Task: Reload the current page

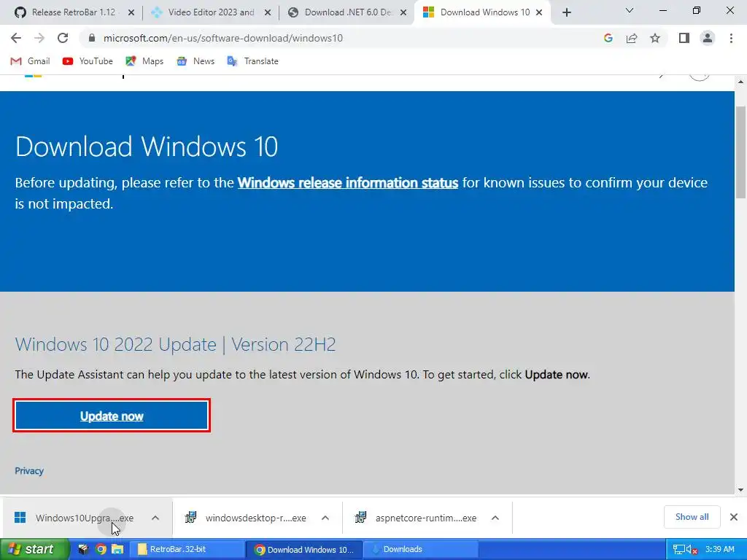Action: (63, 38)
